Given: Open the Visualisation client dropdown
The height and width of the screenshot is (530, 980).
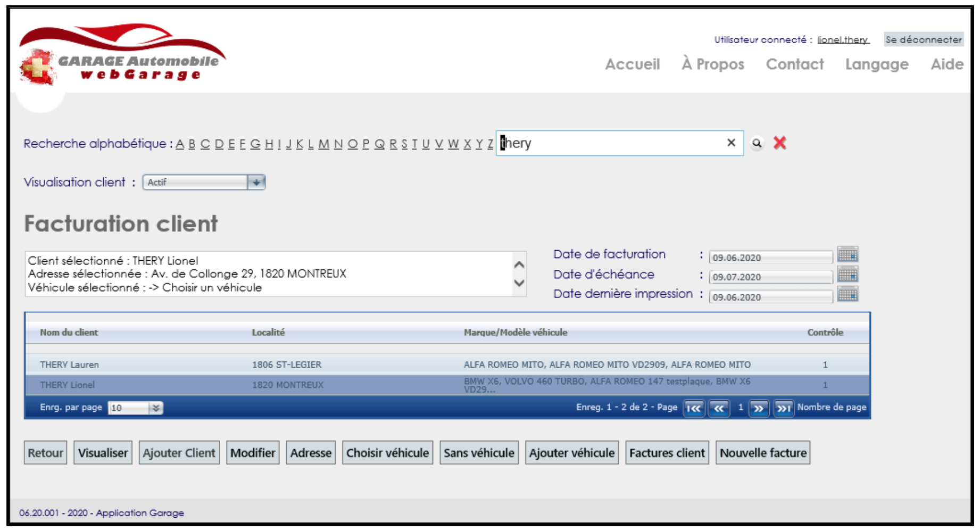Looking at the screenshot, I should click(256, 183).
